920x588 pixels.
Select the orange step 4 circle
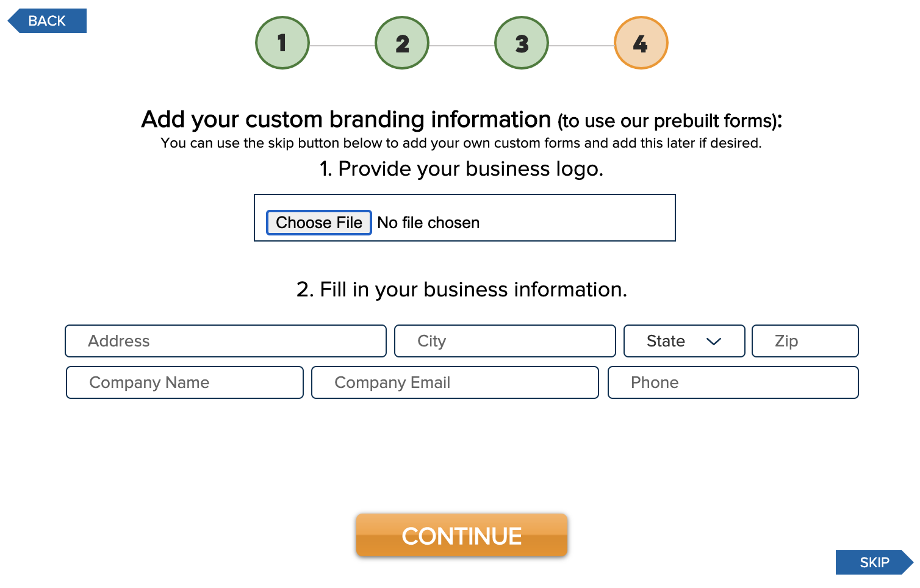pos(641,43)
